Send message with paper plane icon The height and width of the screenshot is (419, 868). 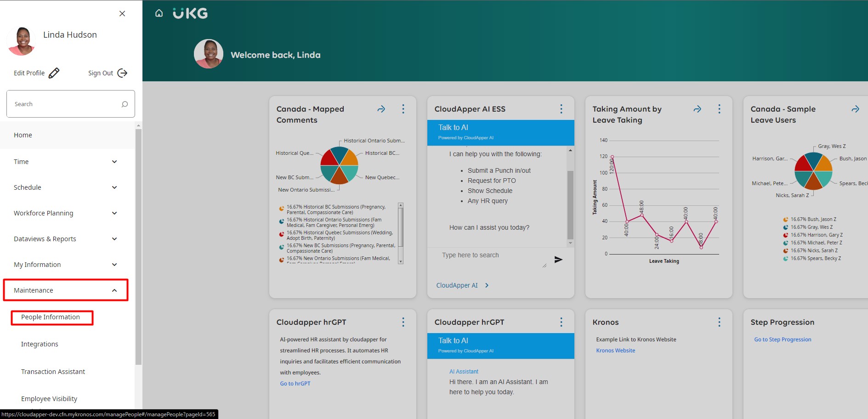coord(558,260)
